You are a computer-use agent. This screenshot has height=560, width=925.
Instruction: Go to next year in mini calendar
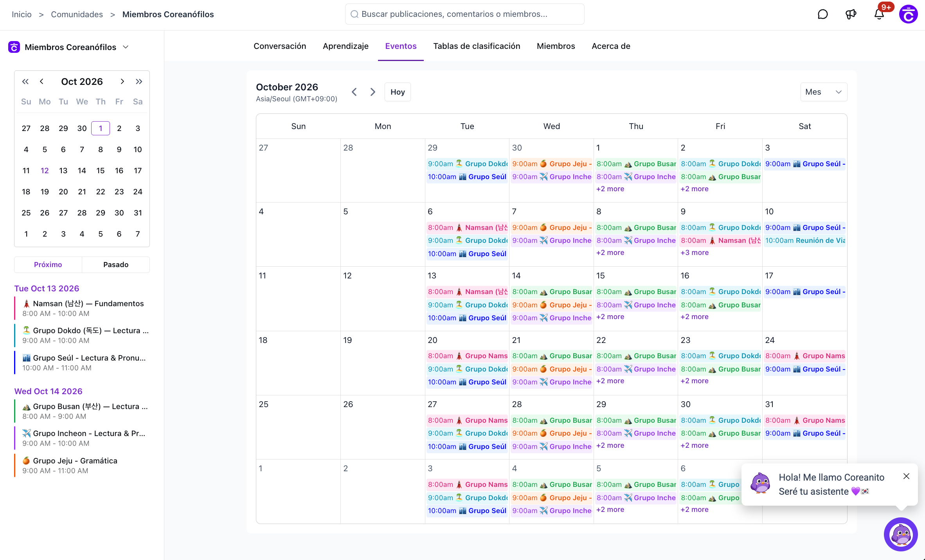(139, 81)
